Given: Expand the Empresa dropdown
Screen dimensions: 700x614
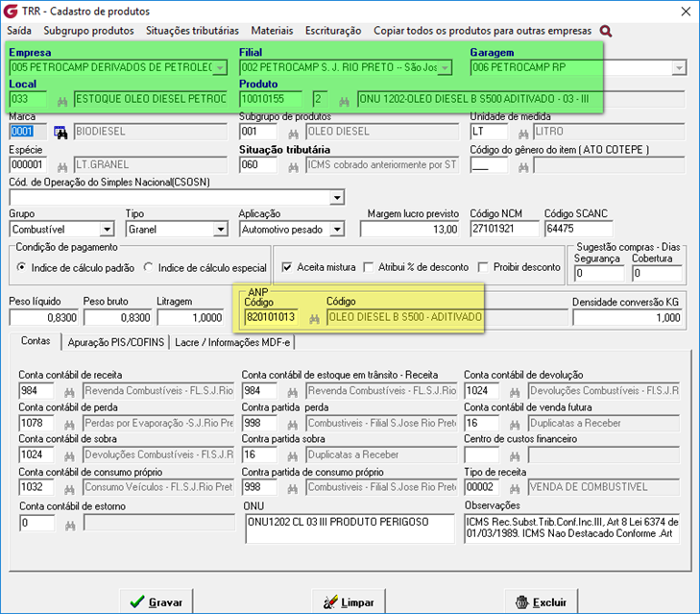Looking at the screenshot, I should pos(220,68).
